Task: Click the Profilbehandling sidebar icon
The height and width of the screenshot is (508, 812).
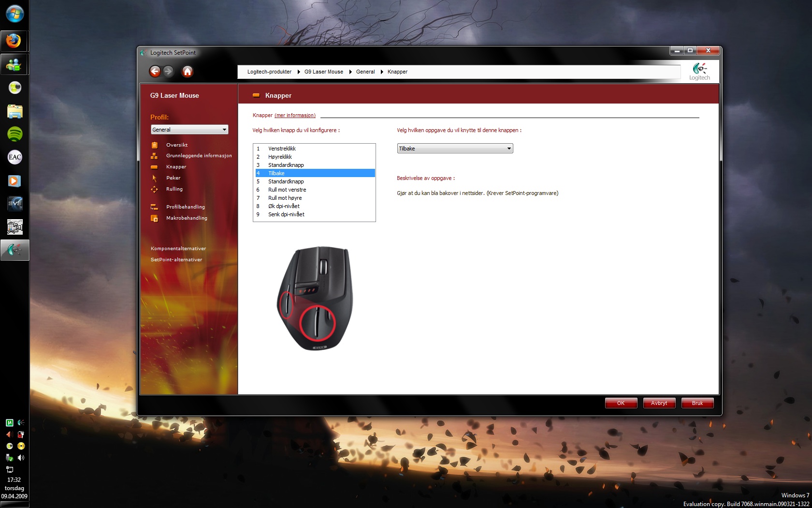Action: coord(154,207)
